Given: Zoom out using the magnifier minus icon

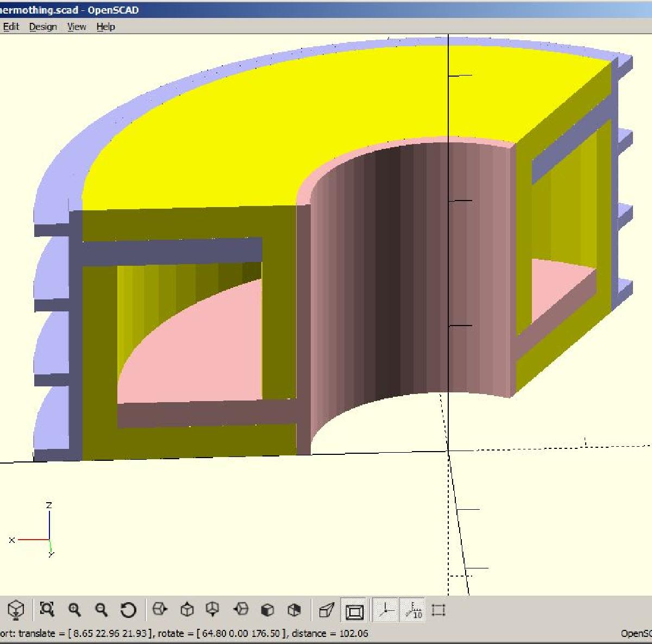Looking at the screenshot, I should click(x=101, y=610).
